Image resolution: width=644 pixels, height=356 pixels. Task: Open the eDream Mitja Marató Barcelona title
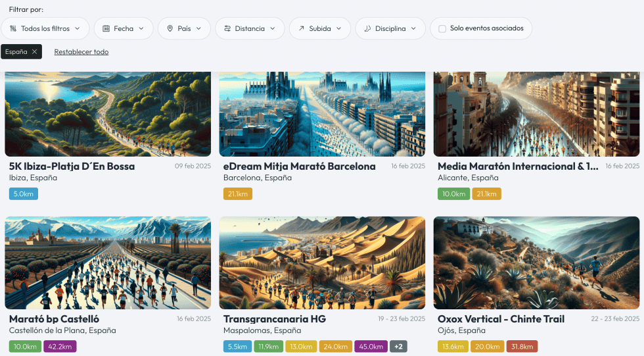point(300,166)
